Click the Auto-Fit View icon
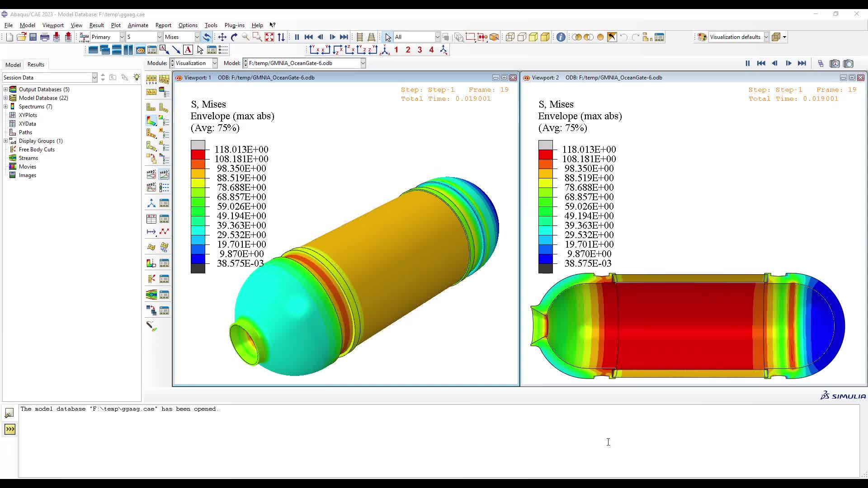Screen dimensions: 868x488 269,37
